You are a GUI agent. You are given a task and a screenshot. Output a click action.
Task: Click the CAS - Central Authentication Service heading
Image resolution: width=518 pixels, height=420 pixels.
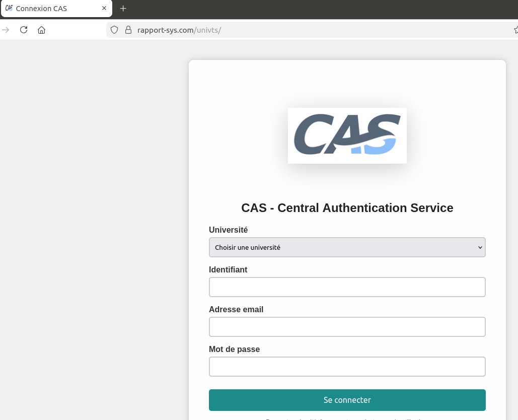pyautogui.click(x=347, y=208)
